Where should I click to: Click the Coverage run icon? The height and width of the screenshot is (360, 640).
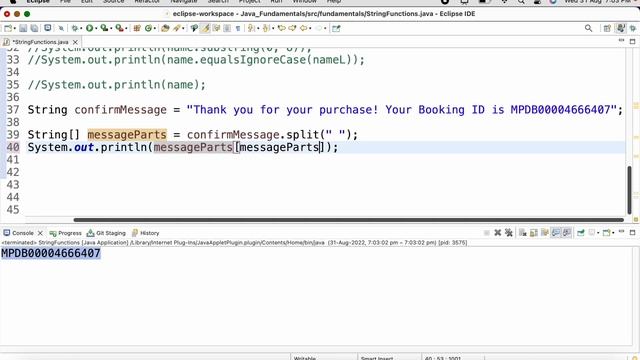coord(104,28)
